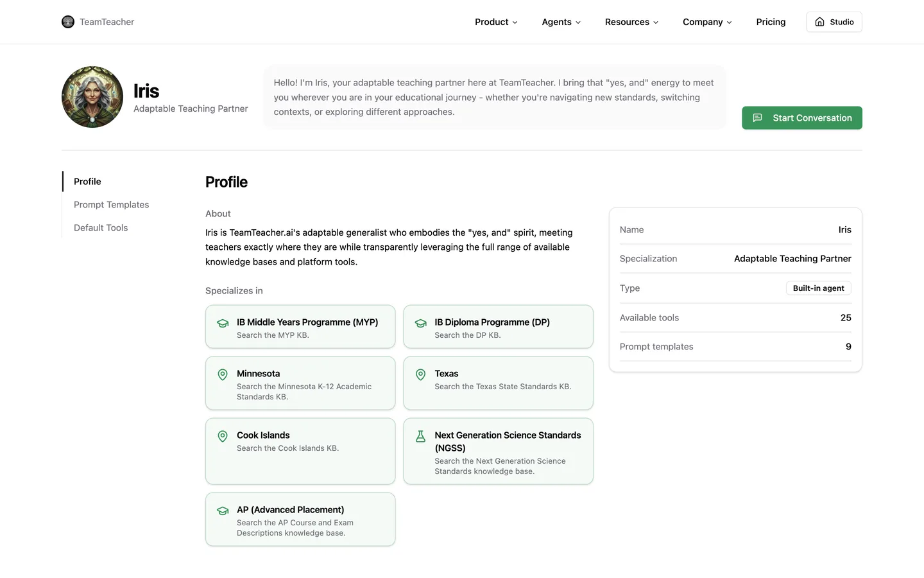The width and height of the screenshot is (924, 578).
Task: Open the Studio button
Action: pos(834,22)
